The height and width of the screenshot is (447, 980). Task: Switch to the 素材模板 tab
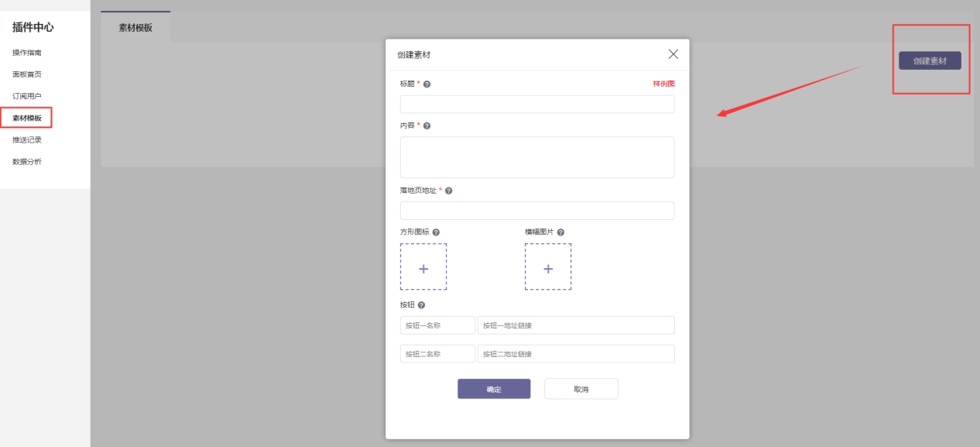135,27
